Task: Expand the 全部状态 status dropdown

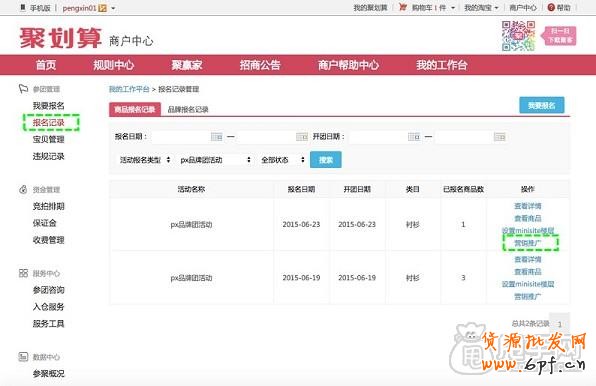Action: click(283, 160)
